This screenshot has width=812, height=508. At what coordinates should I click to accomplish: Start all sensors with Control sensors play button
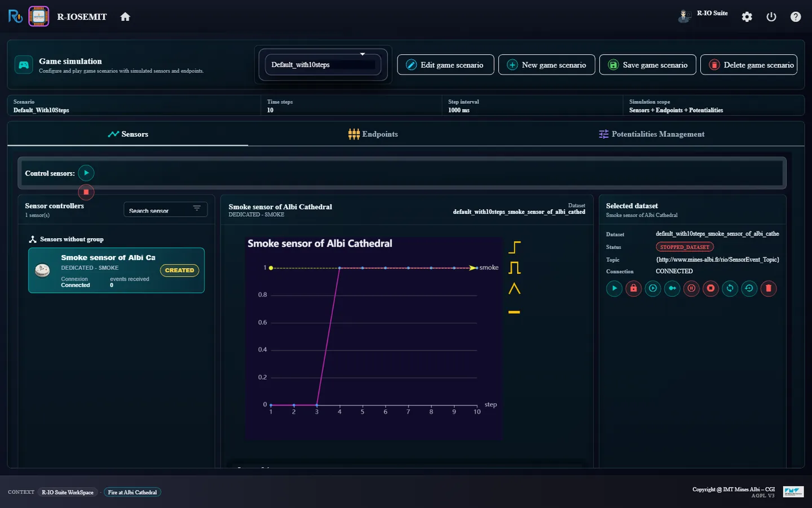coord(86,173)
